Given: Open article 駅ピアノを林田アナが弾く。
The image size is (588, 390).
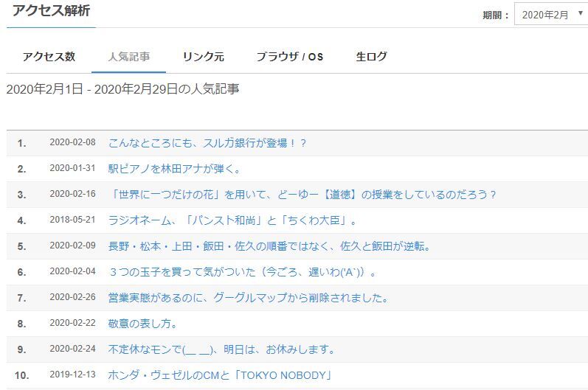Looking at the screenshot, I should (174, 169).
